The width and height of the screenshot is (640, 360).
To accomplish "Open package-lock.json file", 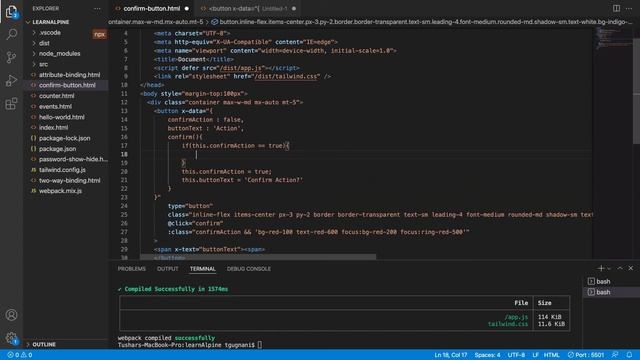I will (65, 138).
